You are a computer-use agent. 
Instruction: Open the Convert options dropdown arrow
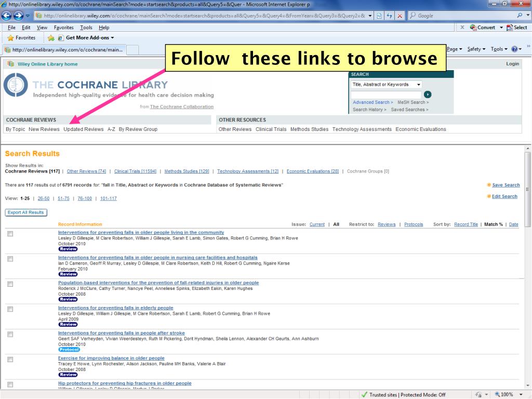[501, 28]
